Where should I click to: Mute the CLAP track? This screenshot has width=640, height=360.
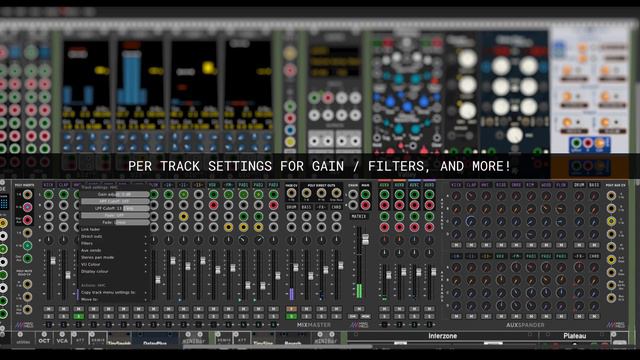point(63,309)
